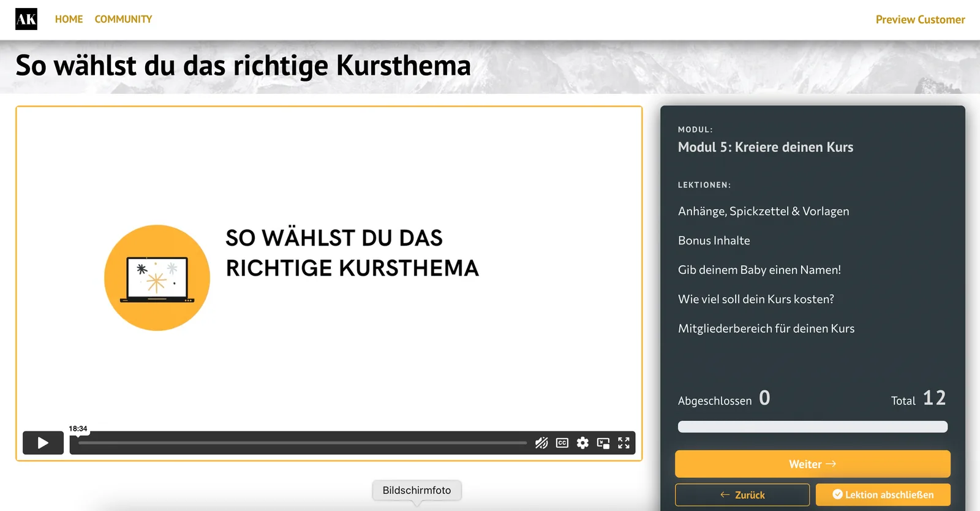This screenshot has width=980, height=511.
Task: Click the Weiter button
Action: pos(813,464)
